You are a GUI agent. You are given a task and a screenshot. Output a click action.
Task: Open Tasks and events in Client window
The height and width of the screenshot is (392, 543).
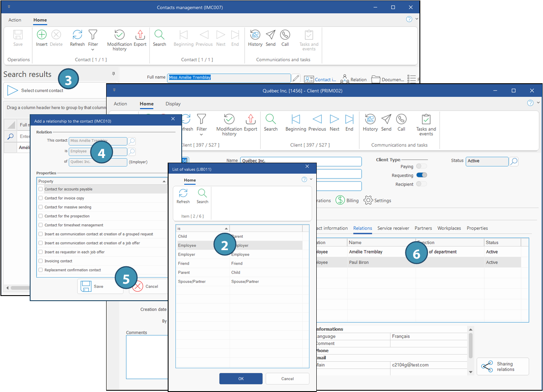pyautogui.click(x=426, y=119)
